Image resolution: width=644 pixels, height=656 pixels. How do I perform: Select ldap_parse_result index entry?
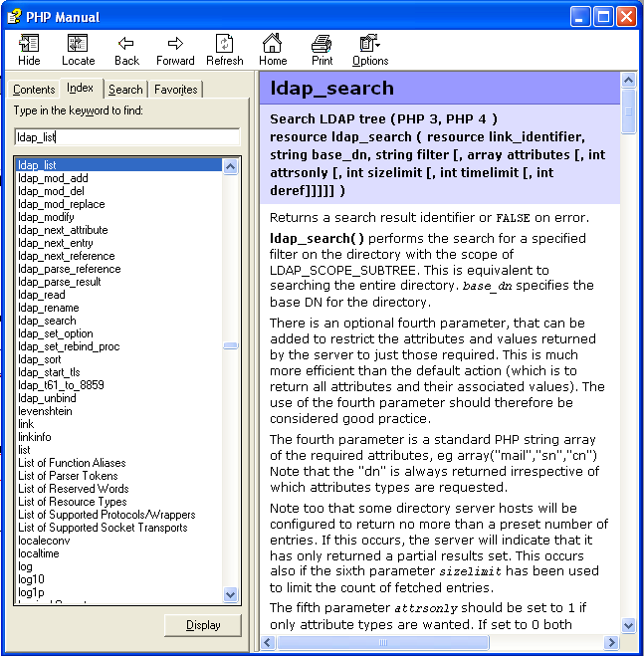(60, 282)
